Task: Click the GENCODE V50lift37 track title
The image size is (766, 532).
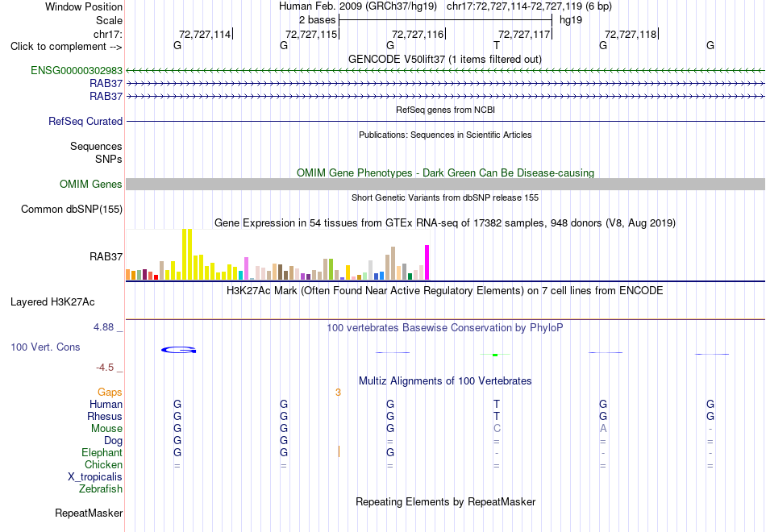Action: click(445, 59)
